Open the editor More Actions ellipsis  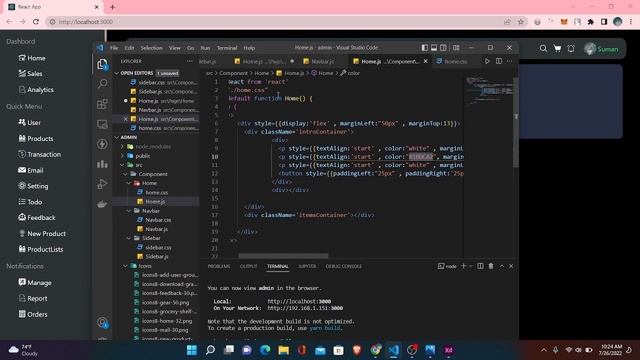pos(509,61)
